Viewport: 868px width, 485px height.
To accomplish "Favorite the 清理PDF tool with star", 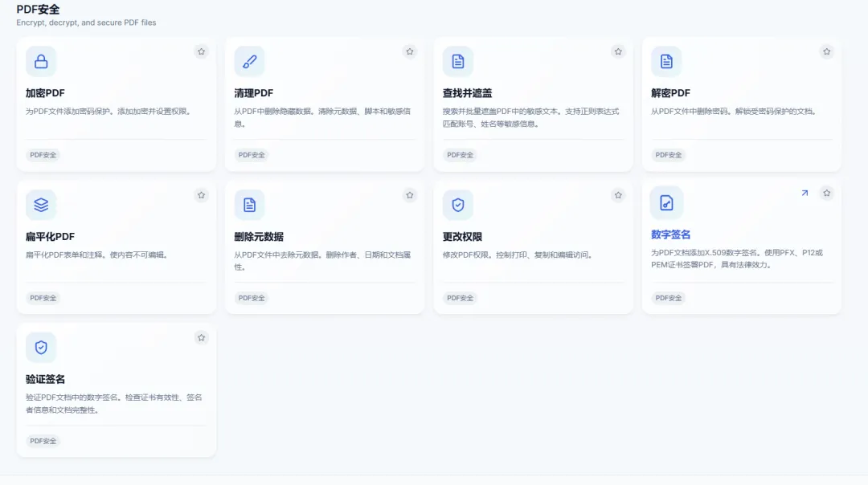I will point(410,51).
